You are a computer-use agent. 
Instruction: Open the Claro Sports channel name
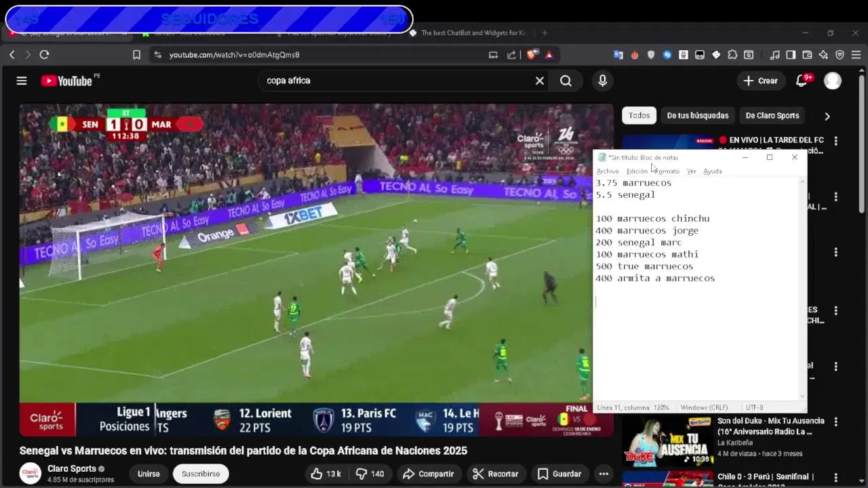(72, 468)
